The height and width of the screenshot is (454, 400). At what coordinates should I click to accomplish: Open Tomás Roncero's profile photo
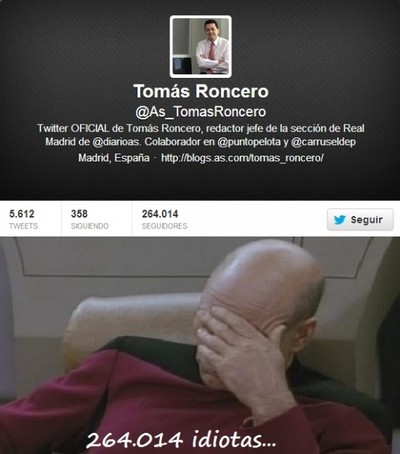[200, 46]
